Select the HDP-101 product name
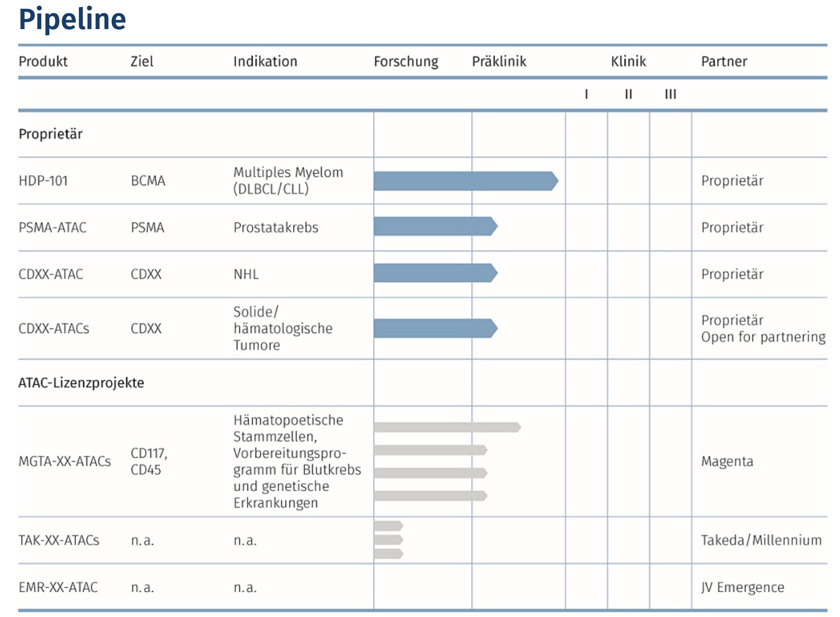Image resolution: width=840 pixels, height=617 pixels. [43, 181]
